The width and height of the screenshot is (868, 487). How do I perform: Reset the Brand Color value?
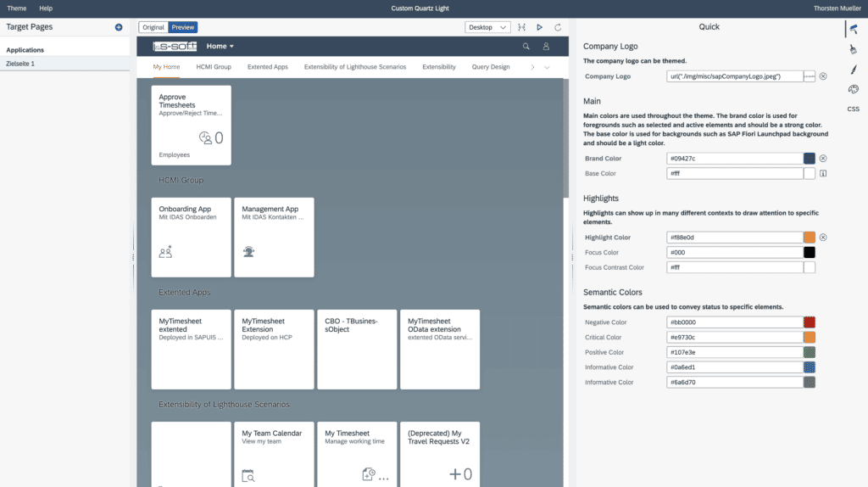(x=823, y=159)
